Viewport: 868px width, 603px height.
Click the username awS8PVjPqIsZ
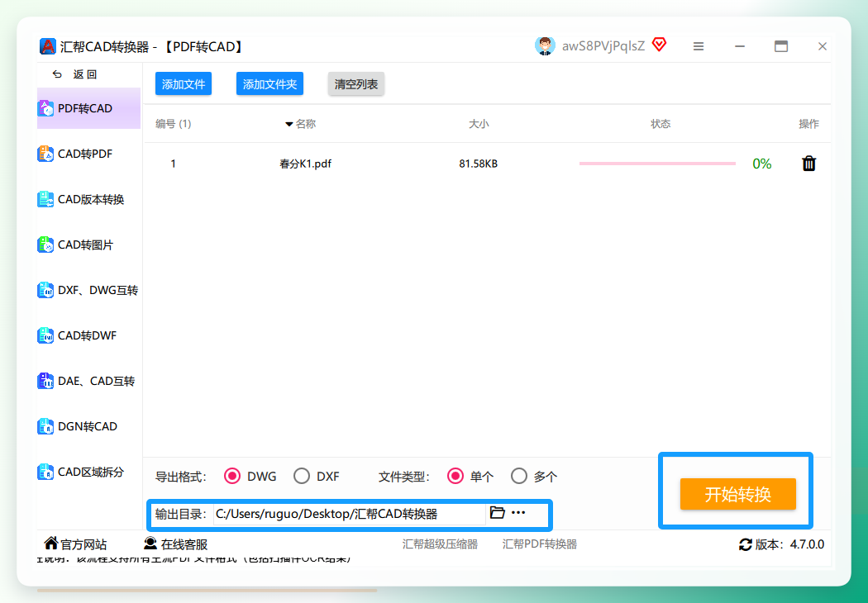coord(603,46)
